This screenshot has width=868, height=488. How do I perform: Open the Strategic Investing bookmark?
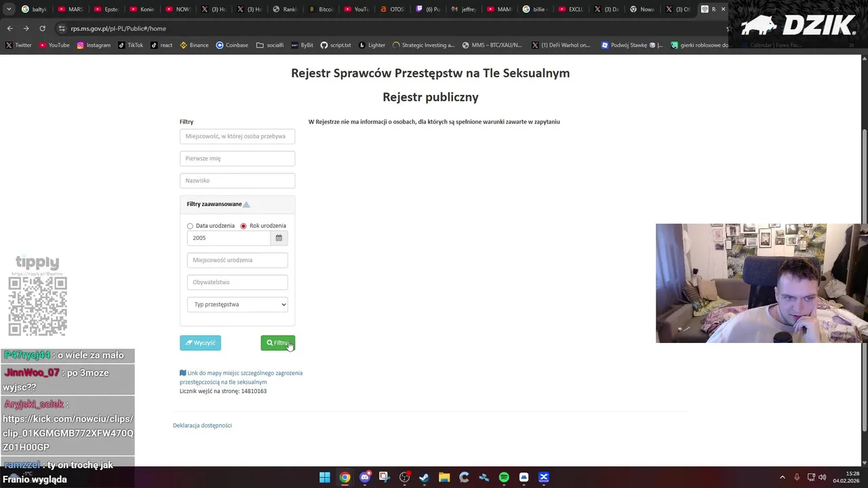(423, 45)
